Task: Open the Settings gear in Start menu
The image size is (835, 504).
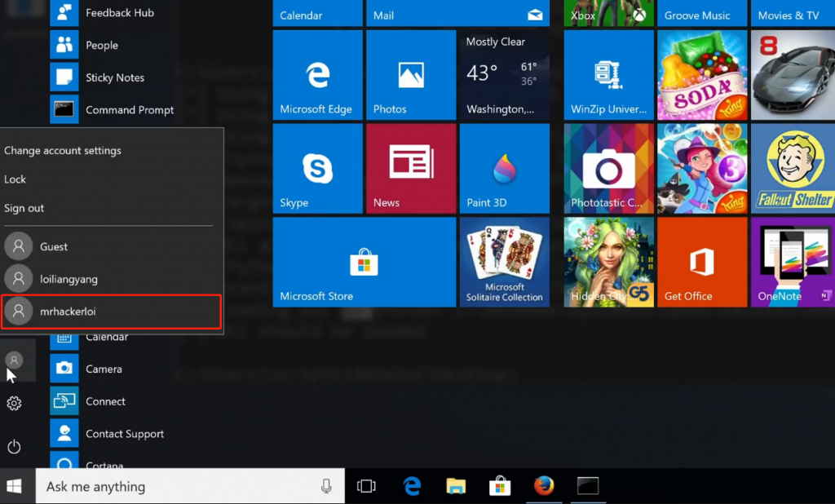Action: [14, 403]
